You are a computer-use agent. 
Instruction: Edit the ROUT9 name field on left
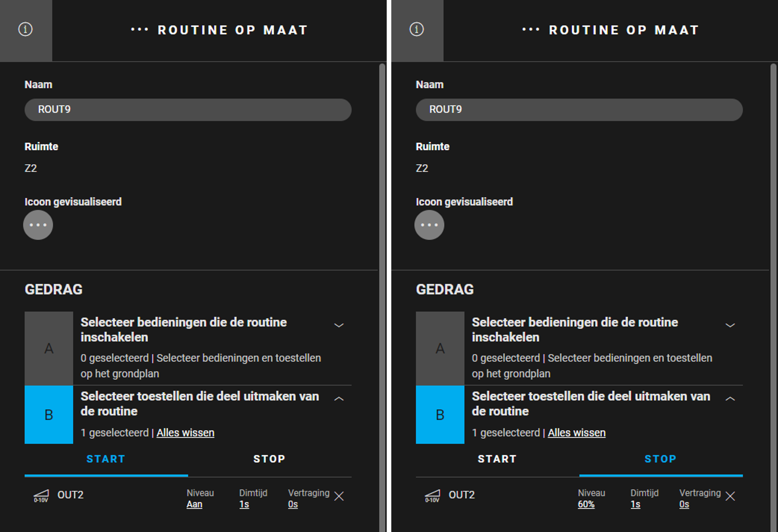(x=188, y=110)
